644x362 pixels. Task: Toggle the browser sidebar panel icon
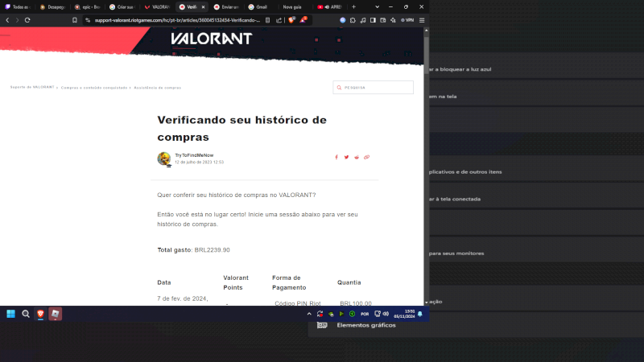click(373, 20)
